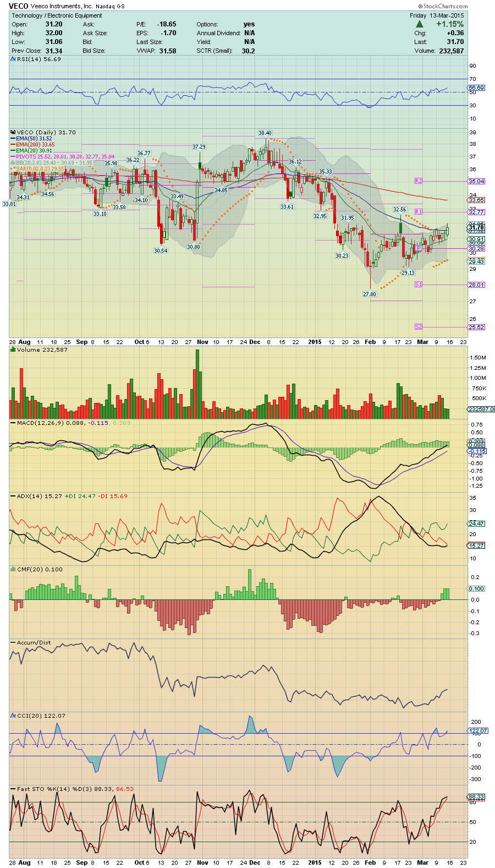Image resolution: width=495 pixels, height=868 pixels.
Task: Click the tallest green volume bar near Nov
Action: (198, 384)
